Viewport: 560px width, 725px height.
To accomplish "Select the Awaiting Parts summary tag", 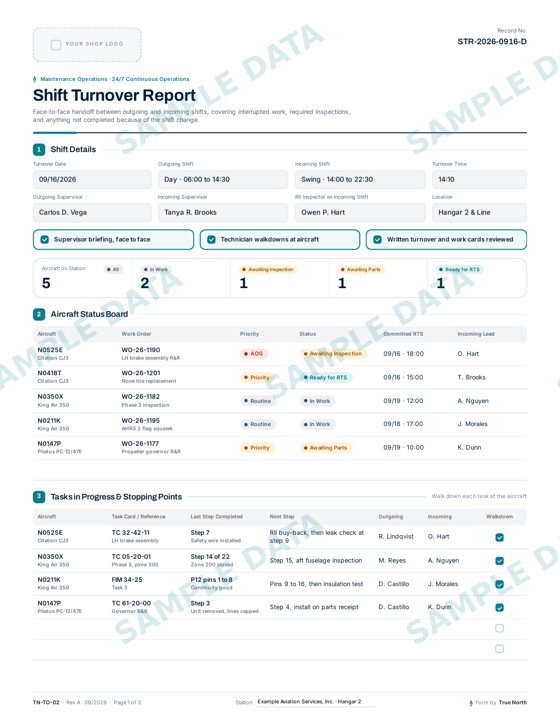I will 361,270.
